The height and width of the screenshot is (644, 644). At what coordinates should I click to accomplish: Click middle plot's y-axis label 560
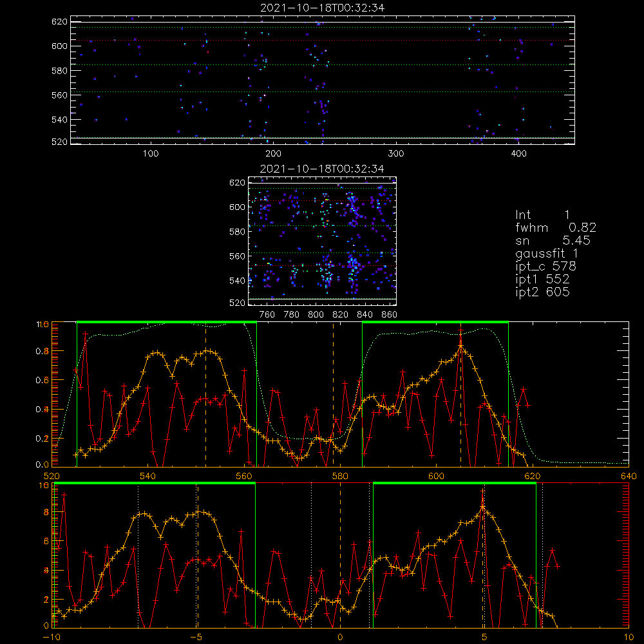pyautogui.click(x=238, y=256)
